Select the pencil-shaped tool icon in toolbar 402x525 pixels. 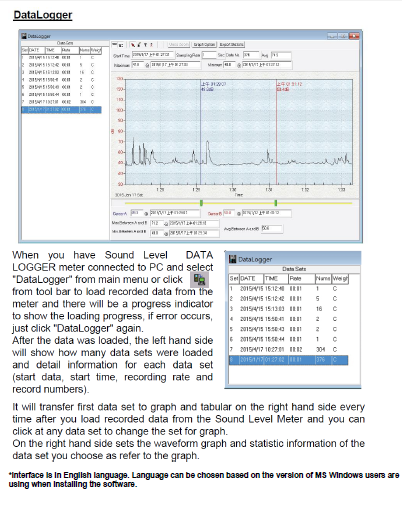[139, 45]
